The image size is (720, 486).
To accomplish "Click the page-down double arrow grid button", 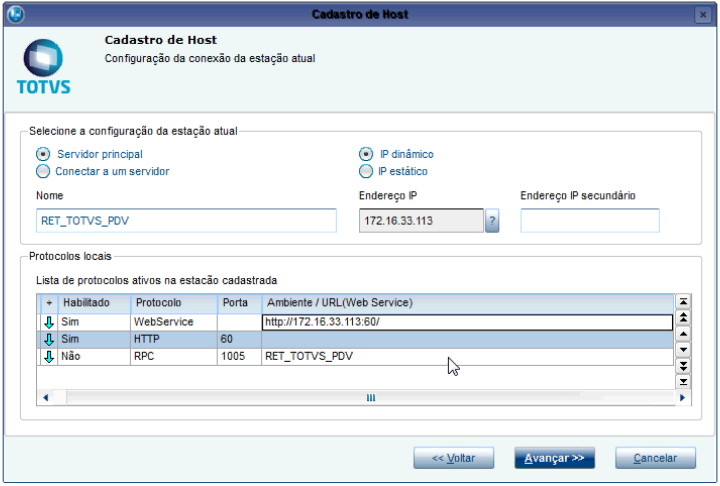I will (x=684, y=365).
